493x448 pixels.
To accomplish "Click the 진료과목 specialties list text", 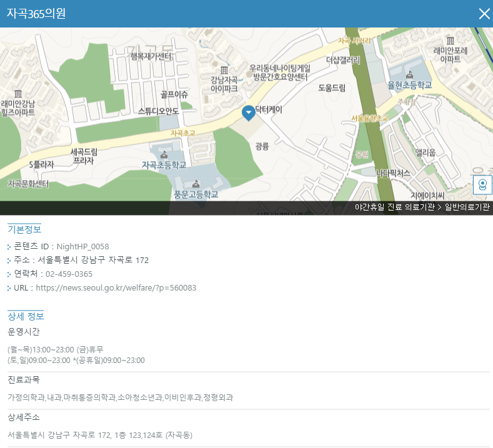I will [x=120, y=397].
